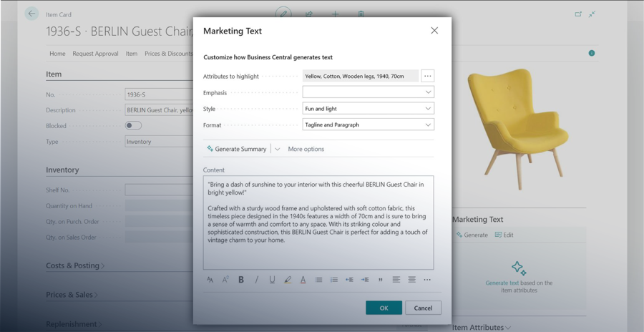Open more editor toolbar options ellipsis

(x=427, y=279)
